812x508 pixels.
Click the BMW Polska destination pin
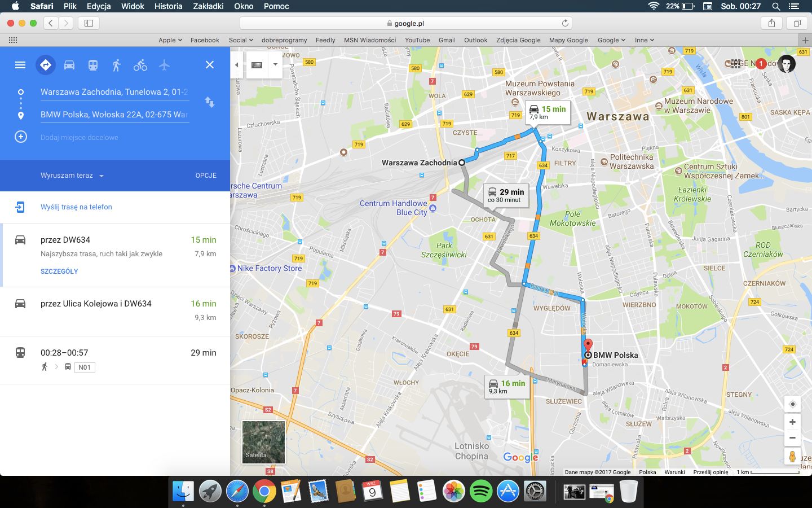coord(588,346)
